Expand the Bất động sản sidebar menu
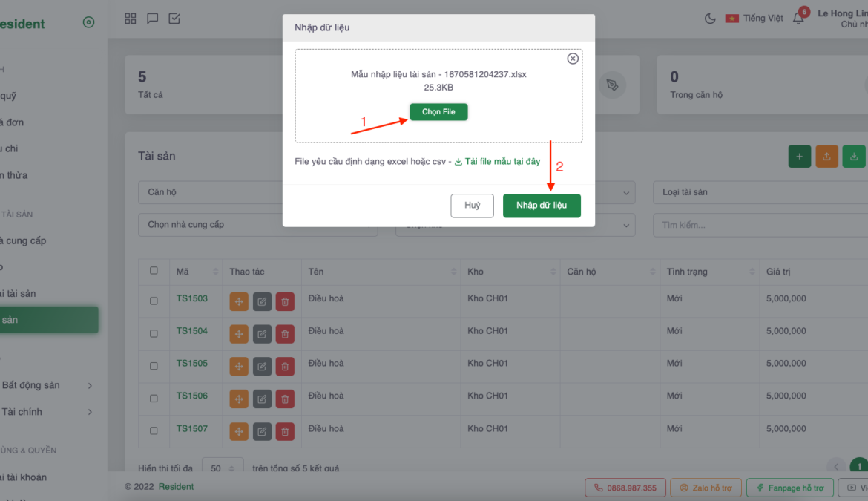This screenshot has width=868, height=501. pos(49,385)
